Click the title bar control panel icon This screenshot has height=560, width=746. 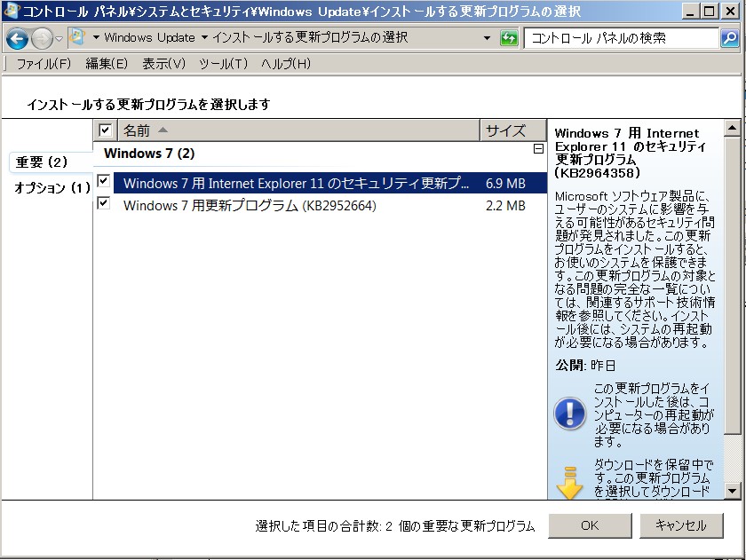coord(12,10)
